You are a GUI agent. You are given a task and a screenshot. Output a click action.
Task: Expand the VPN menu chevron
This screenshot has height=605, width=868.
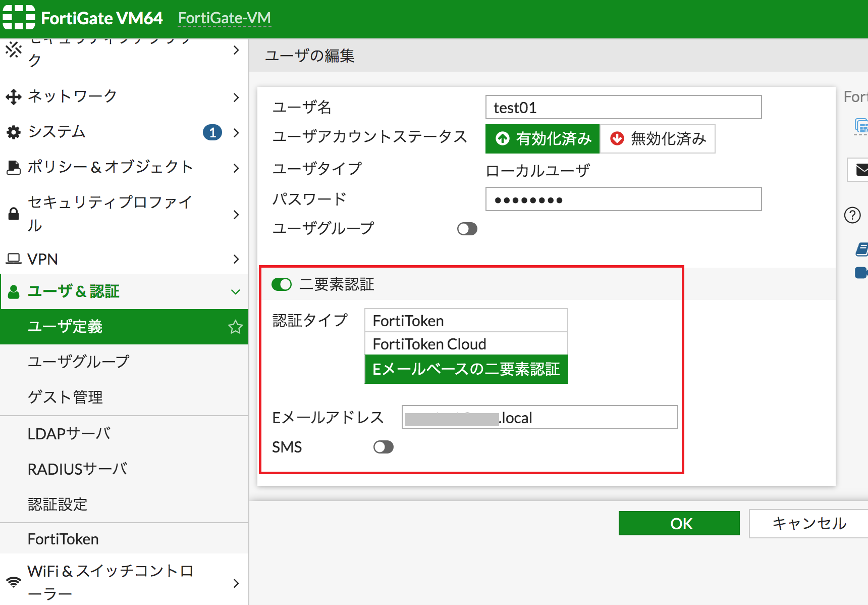pyautogui.click(x=236, y=259)
